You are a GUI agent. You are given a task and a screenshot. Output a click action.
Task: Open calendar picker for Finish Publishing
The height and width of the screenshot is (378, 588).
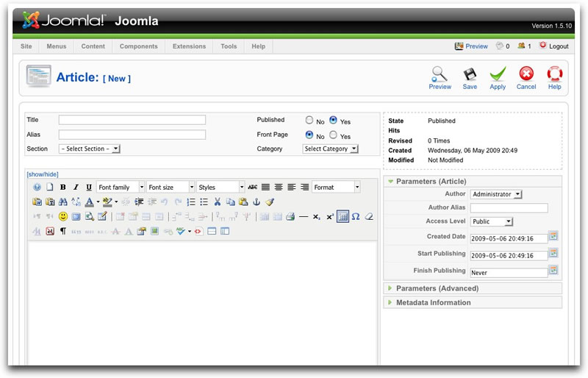(553, 270)
